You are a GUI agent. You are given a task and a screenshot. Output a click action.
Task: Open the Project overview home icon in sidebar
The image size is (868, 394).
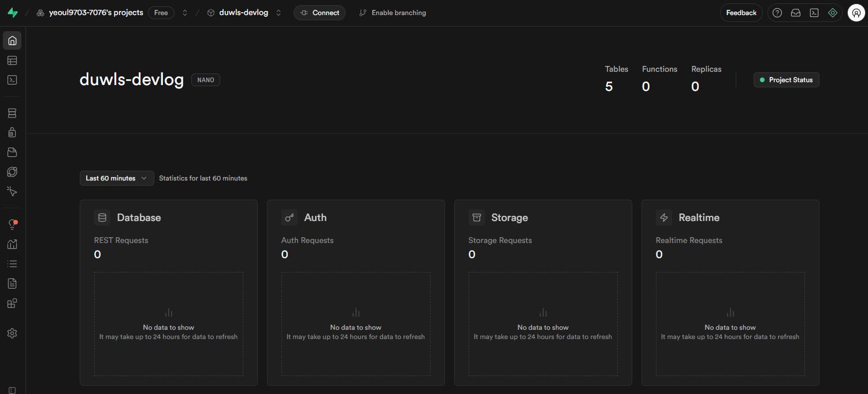coord(12,40)
